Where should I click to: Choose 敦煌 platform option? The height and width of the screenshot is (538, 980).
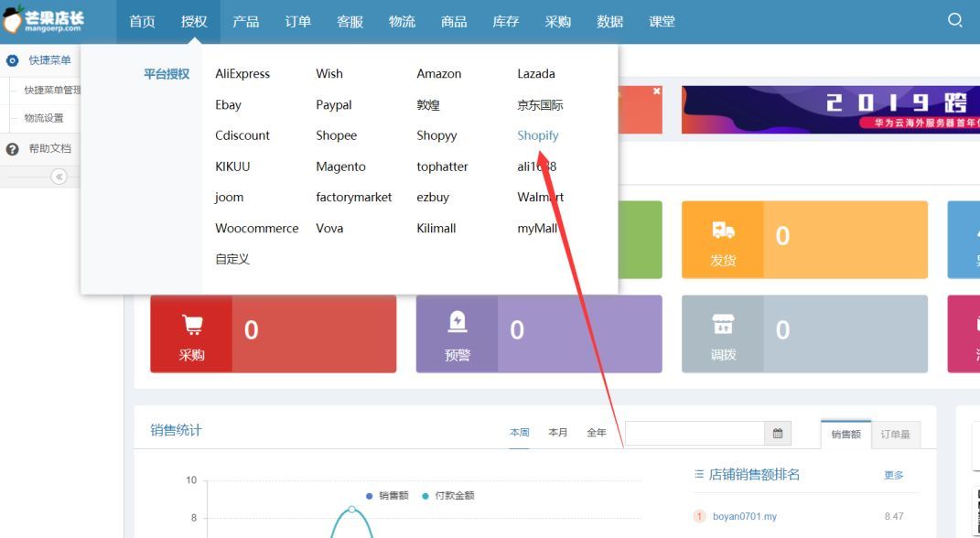(428, 105)
